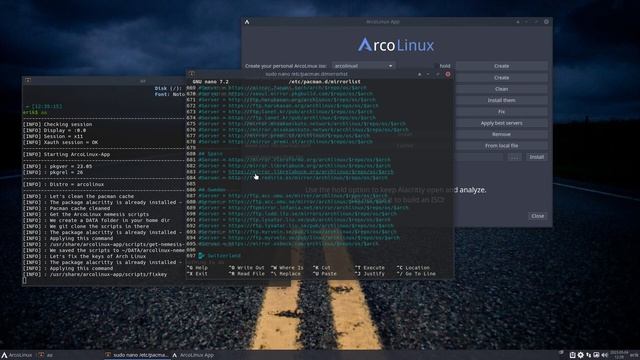Click the display tray icon
Viewport: 640px width, 360px height.
[596, 355]
